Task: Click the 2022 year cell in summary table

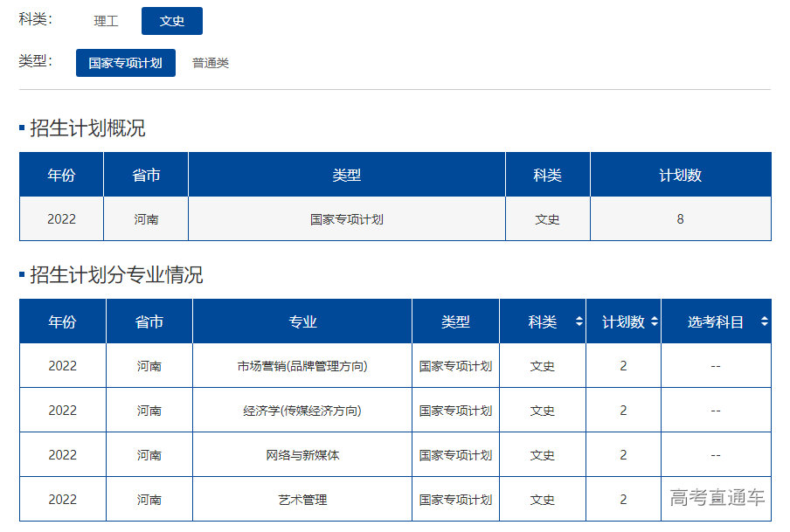Action: click(60, 218)
